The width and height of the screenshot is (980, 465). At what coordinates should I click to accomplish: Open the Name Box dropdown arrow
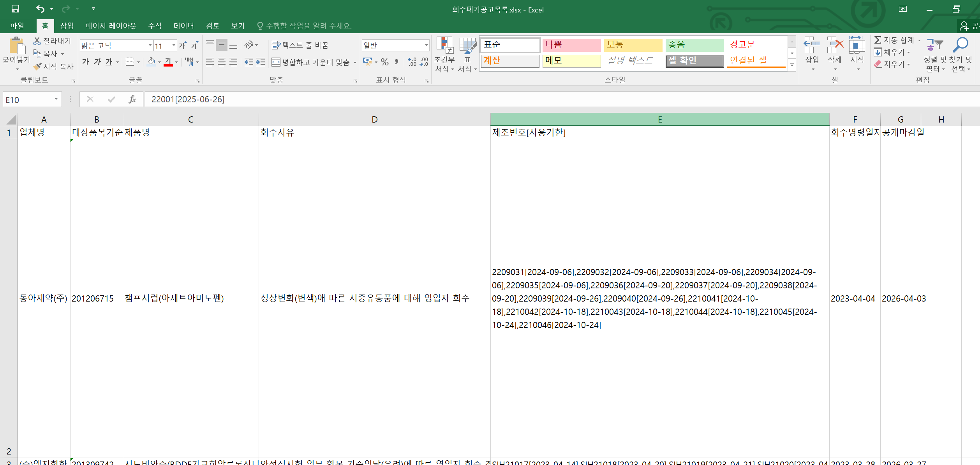point(56,99)
